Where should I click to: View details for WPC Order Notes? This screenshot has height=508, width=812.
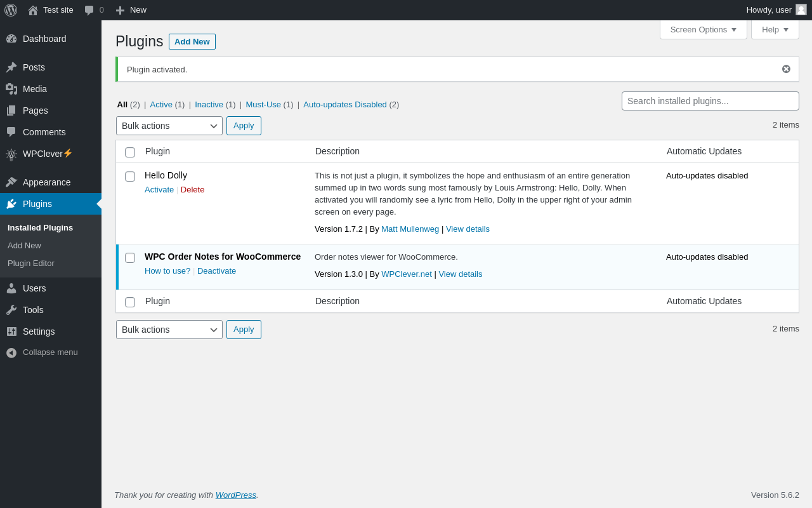coord(461,274)
